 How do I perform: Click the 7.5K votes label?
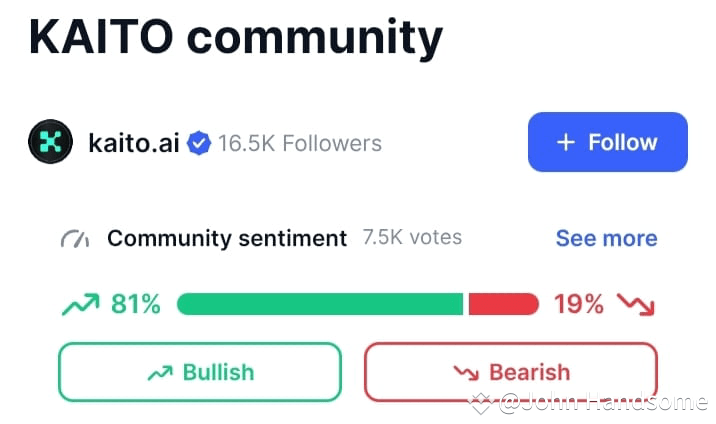(x=412, y=237)
